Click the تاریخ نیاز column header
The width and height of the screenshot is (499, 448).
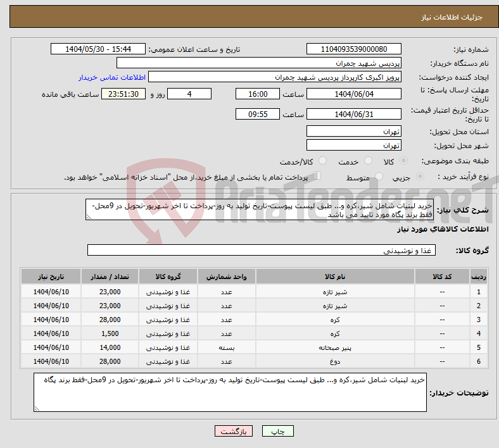coord(51,277)
